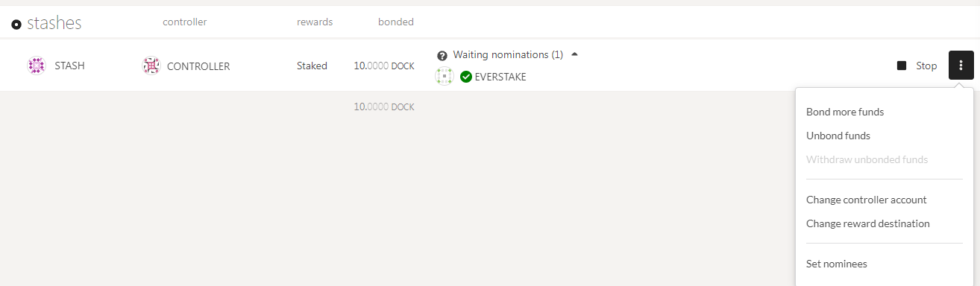Click the CONTROLLER account identicon
Image resolution: width=980 pixels, height=286 pixels.
(151, 66)
